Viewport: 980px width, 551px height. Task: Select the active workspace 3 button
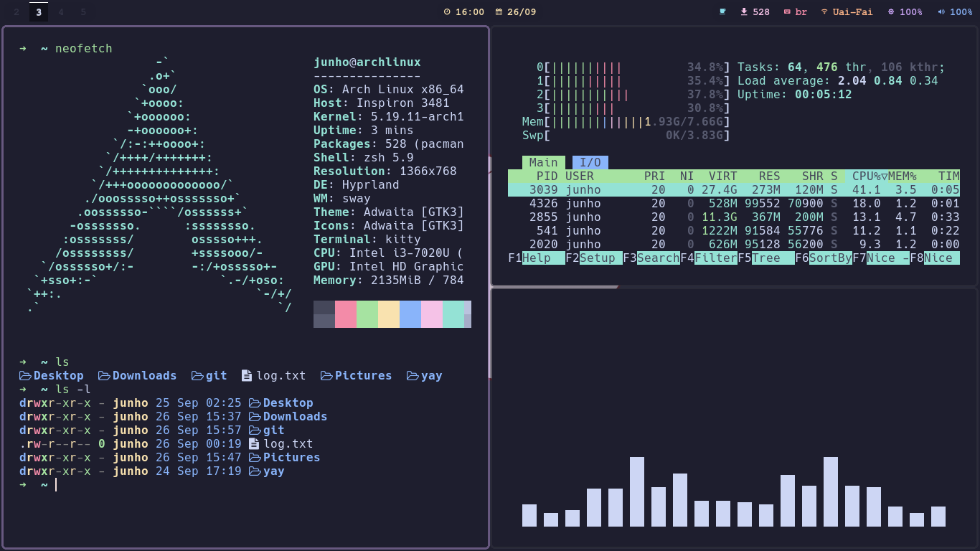pos(39,11)
